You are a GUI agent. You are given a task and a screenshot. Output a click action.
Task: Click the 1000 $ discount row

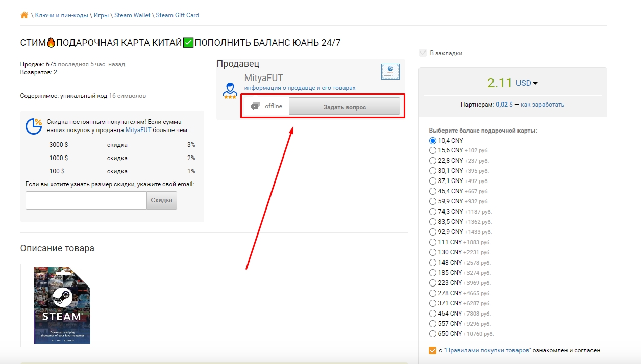pos(122,158)
